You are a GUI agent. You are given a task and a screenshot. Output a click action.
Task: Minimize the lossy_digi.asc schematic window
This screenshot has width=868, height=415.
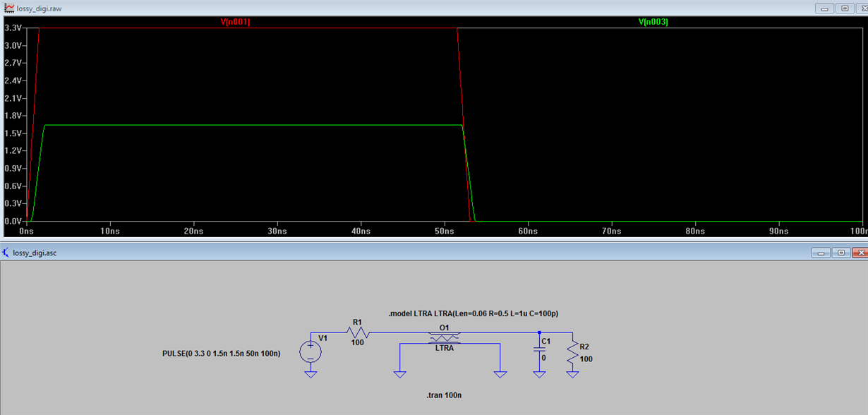821,252
